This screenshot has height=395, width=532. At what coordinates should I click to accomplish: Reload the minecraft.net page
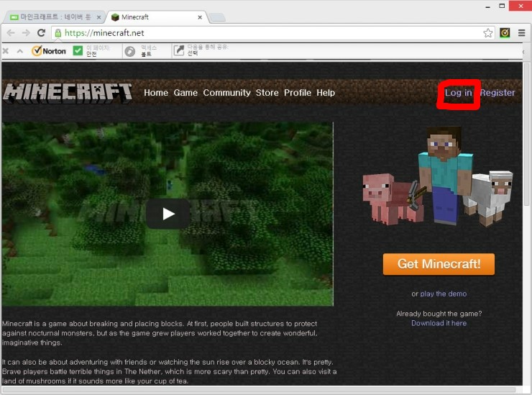(42, 33)
